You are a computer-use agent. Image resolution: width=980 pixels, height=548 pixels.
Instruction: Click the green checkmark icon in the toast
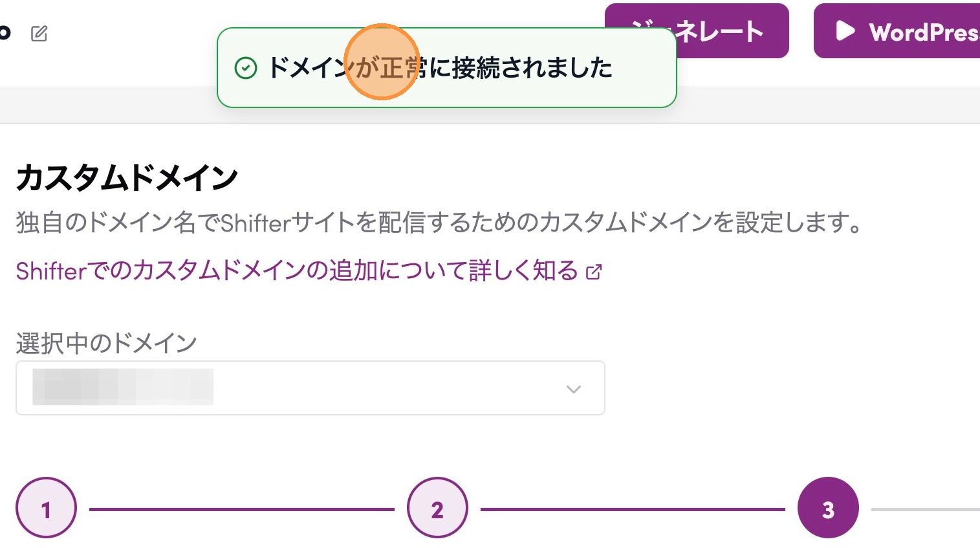click(x=246, y=68)
